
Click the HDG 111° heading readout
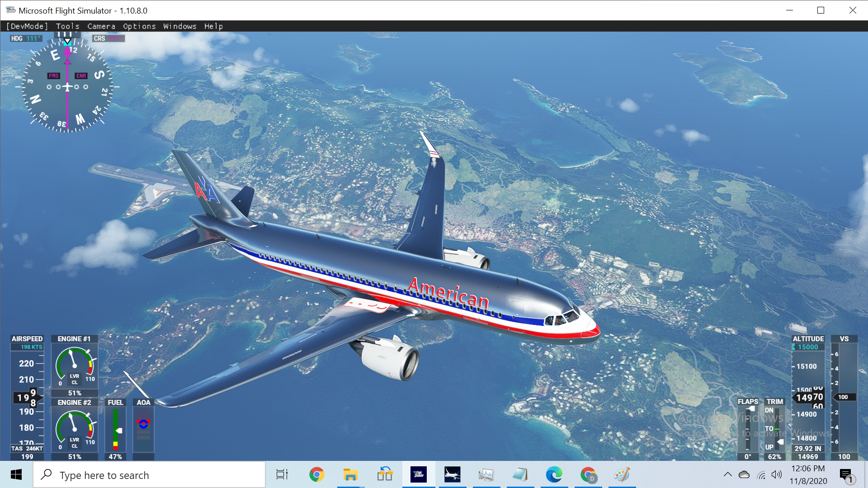[26, 38]
